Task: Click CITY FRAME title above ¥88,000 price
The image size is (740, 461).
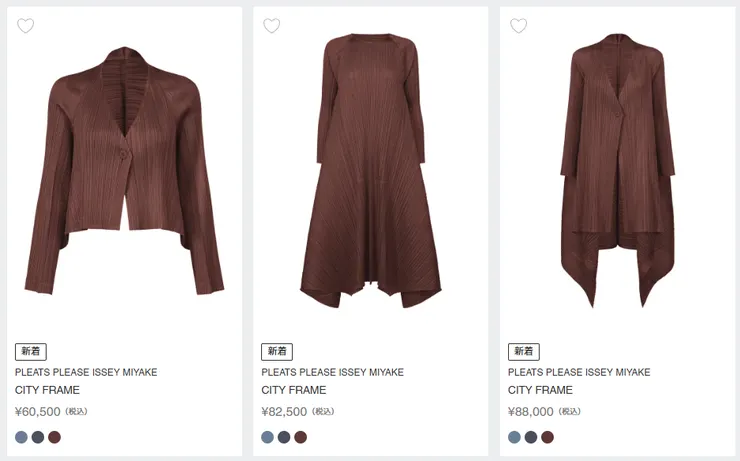Action: [x=540, y=390]
